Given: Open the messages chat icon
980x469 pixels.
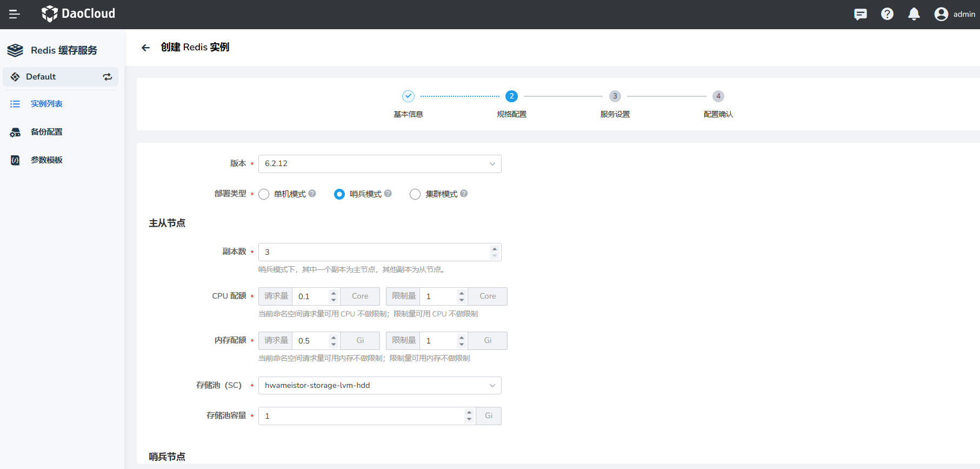Looking at the screenshot, I should tap(860, 14).
